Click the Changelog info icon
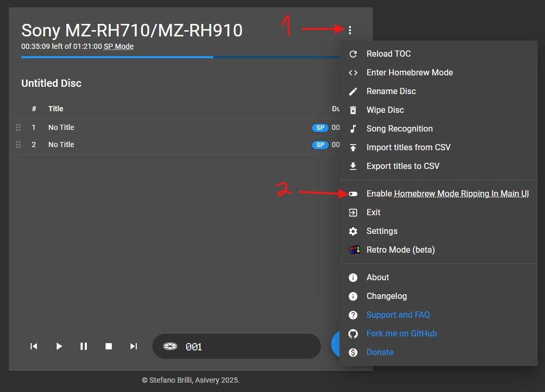The height and width of the screenshot is (392, 545). (353, 296)
